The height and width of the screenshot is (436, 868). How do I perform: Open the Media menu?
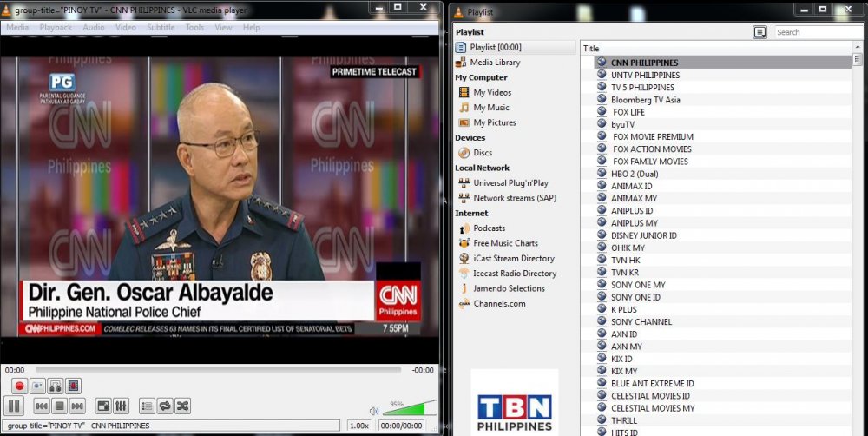point(17,27)
